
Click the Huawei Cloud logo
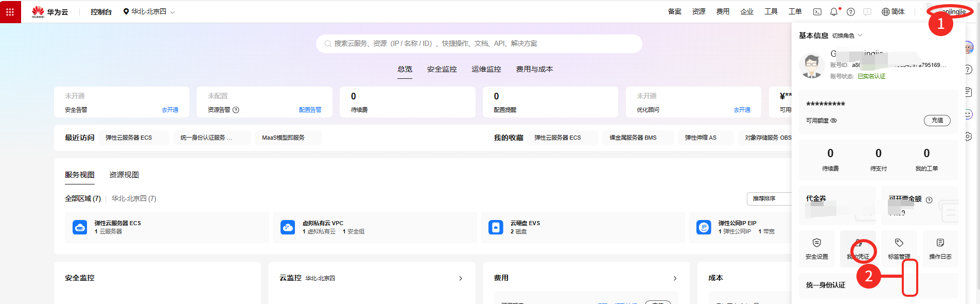[x=50, y=12]
